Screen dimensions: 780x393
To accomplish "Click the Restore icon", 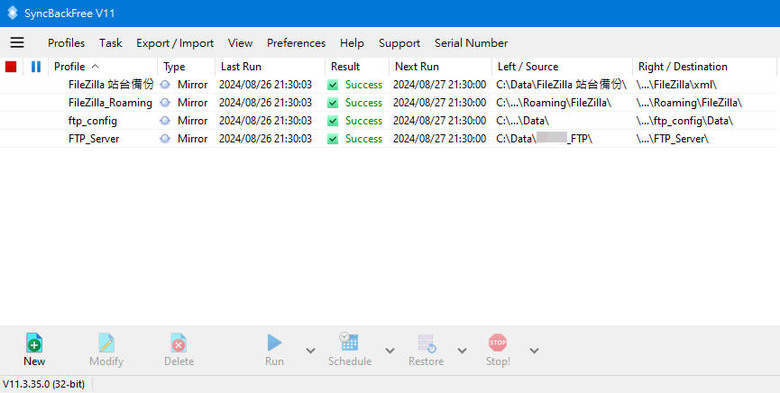I will tap(427, 343).
